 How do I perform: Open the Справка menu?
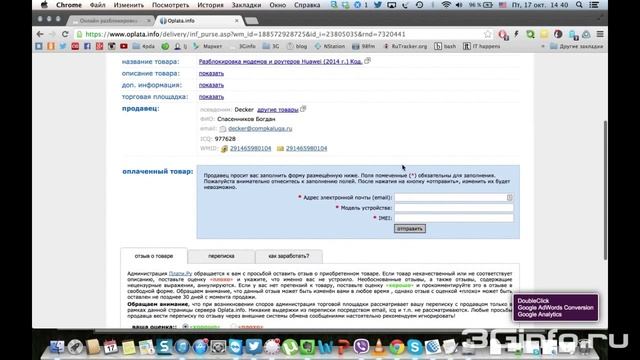click(307, 5)
